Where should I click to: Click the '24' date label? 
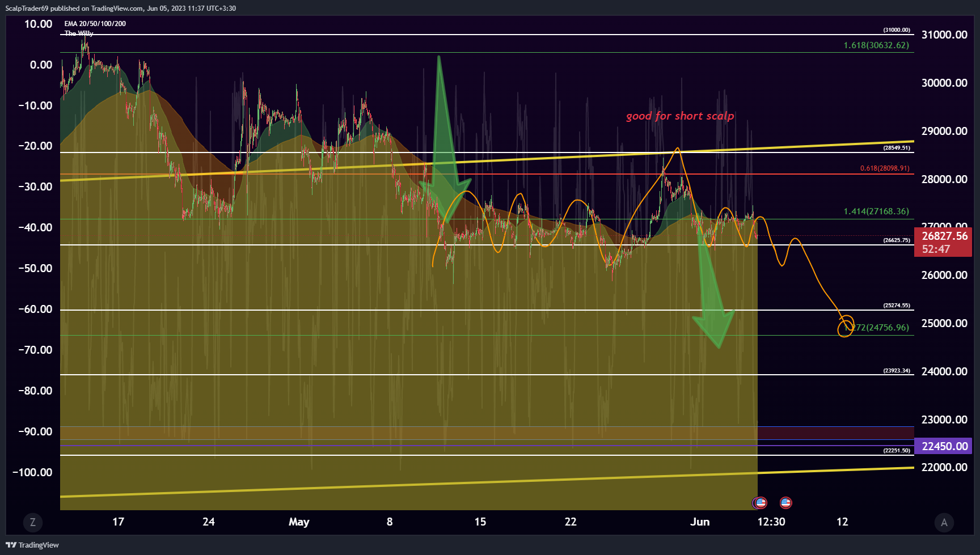click(209, 522)
